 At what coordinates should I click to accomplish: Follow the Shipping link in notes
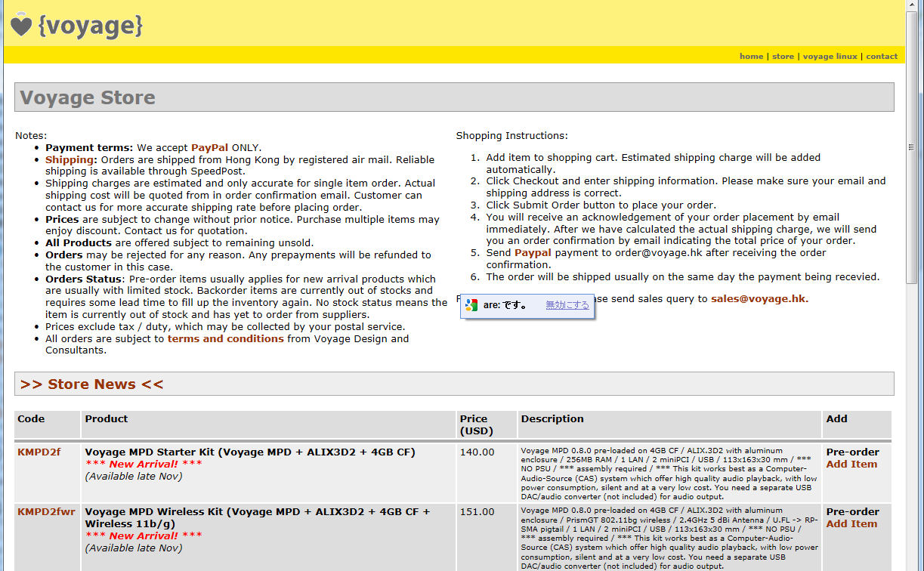tap(70, 159)
